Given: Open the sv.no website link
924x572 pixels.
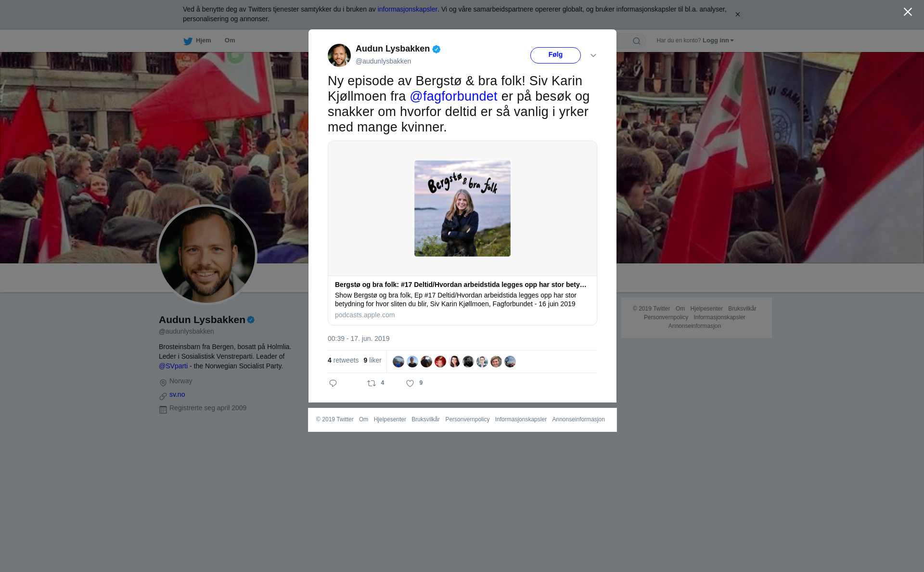Looking at the screenshot, I should pos(177,394).
